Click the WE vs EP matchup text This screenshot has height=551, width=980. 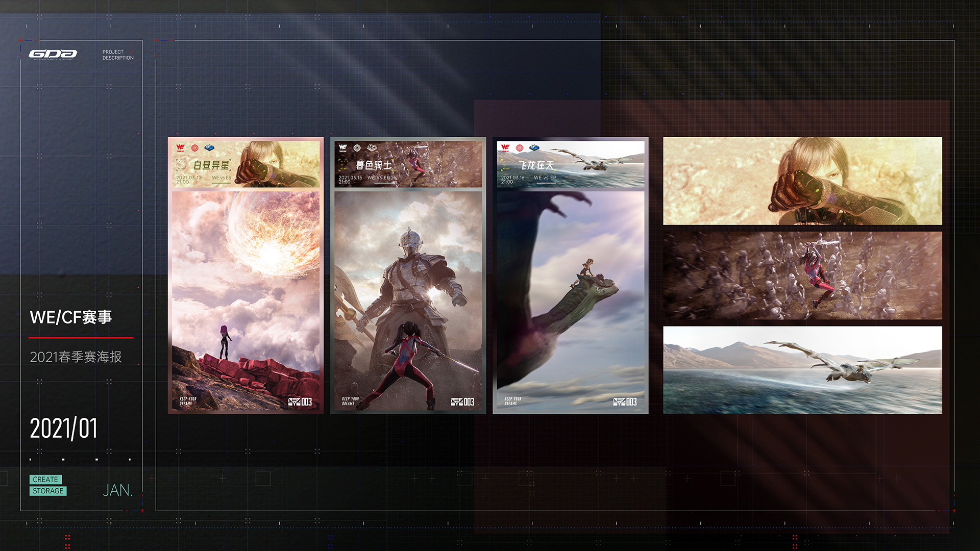tap(545, 178)
